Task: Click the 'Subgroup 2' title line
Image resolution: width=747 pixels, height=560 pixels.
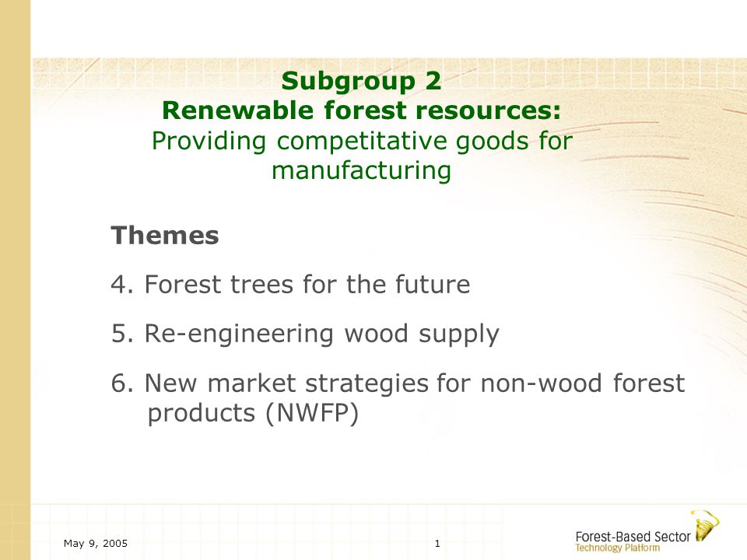Action: (x=361, y=81)
